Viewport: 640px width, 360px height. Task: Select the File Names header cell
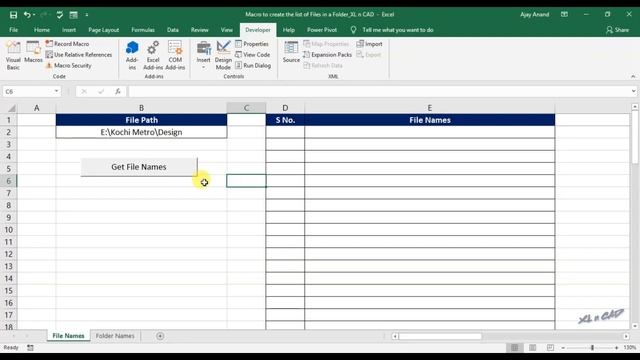click(x=430, y=120)
